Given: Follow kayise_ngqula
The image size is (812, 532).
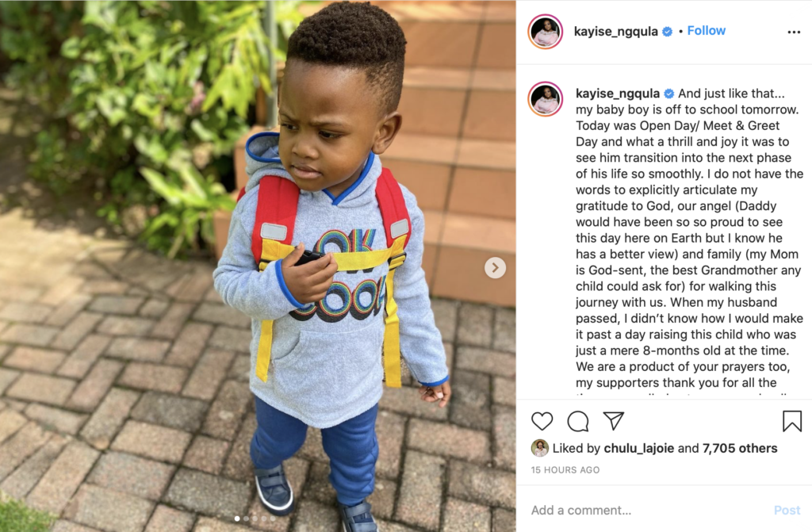Looking at the screenshot, I should pyautogui.click(x=706, y=31).
